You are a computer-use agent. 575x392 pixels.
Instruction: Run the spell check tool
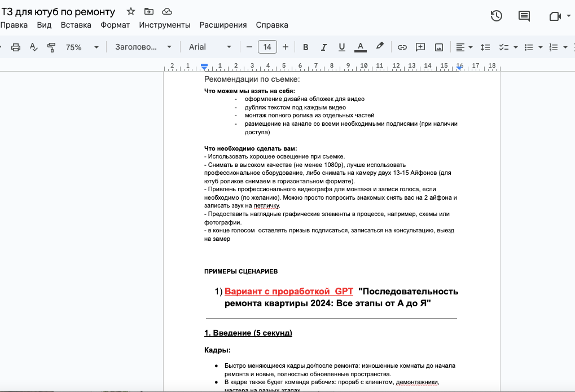[x=33, y=47]
